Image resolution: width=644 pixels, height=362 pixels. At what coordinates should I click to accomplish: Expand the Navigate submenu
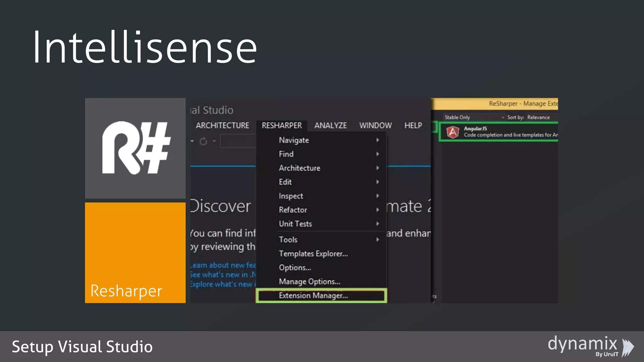[x=321, y=140]
